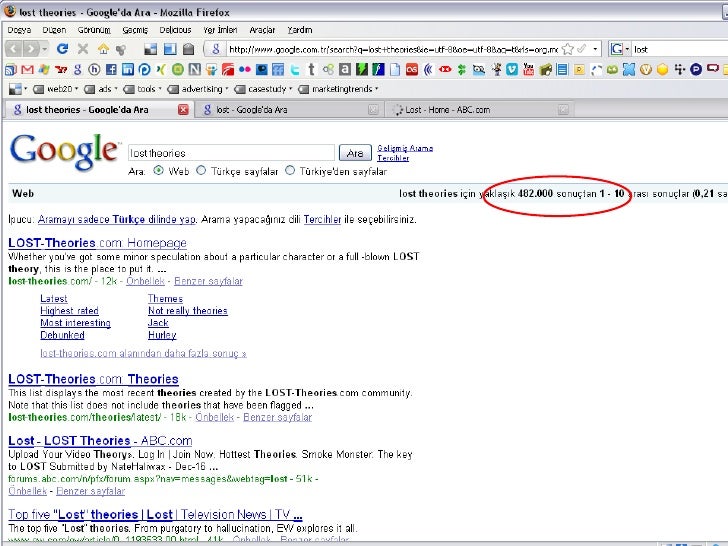Open the Araçlar menu
The width and height of the screenshot is (728, 546).
[x=262, y=30]
